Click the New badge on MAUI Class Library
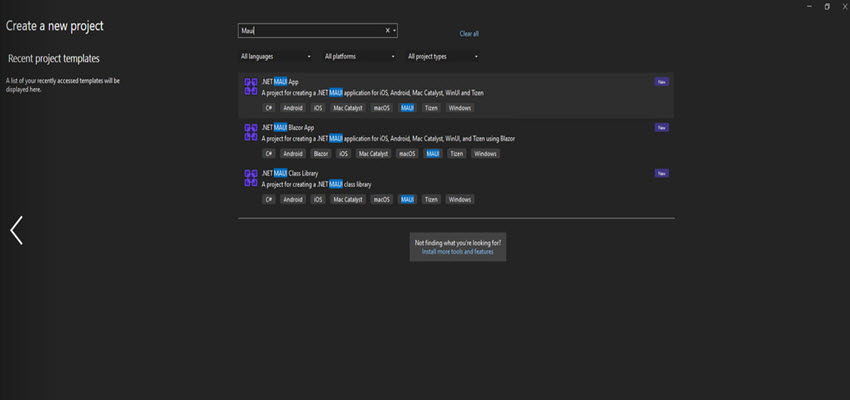 pos(661,173)
